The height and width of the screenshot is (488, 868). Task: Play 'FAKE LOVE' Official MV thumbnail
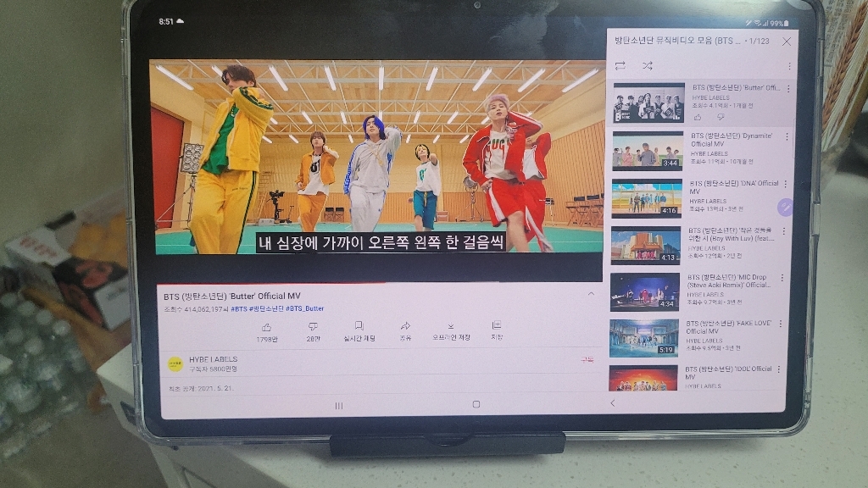pos(644,338)
